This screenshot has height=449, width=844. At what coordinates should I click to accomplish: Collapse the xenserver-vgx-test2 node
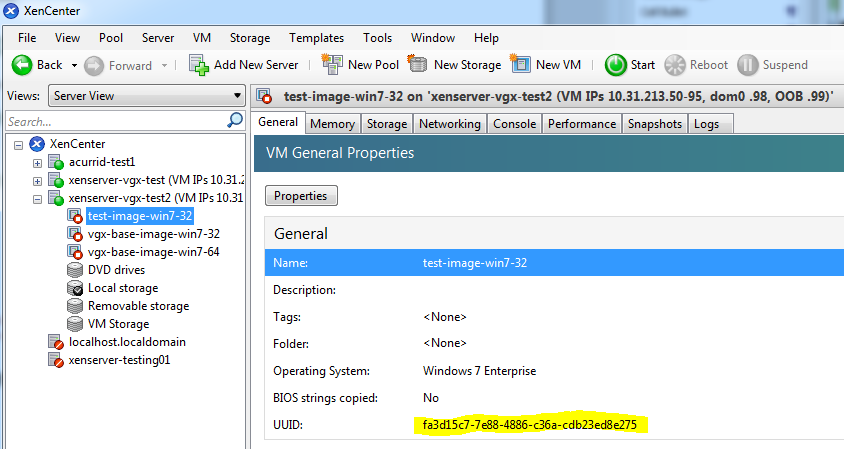pos(37,198)
